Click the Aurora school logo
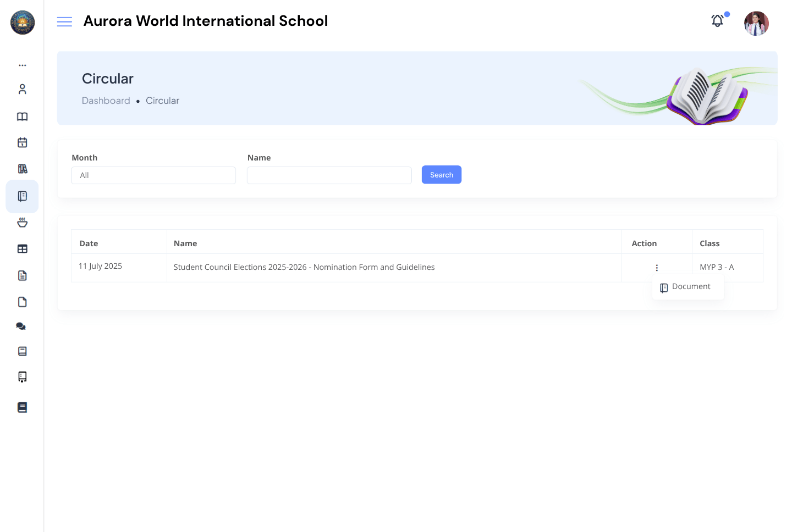The height and width of the screenshot is (532, 792). point(22,23)
